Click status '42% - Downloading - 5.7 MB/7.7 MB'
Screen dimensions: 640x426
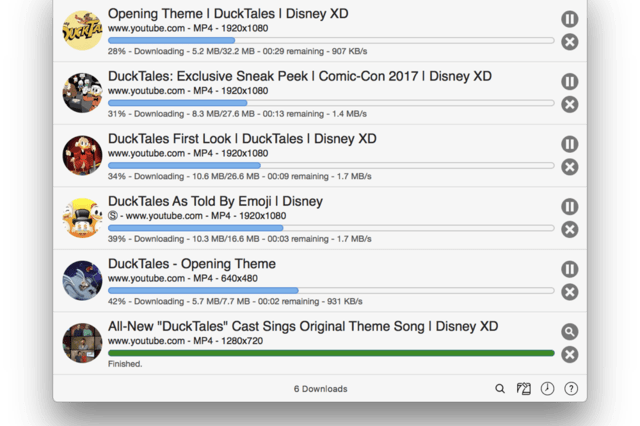click(x=235, y=301)
